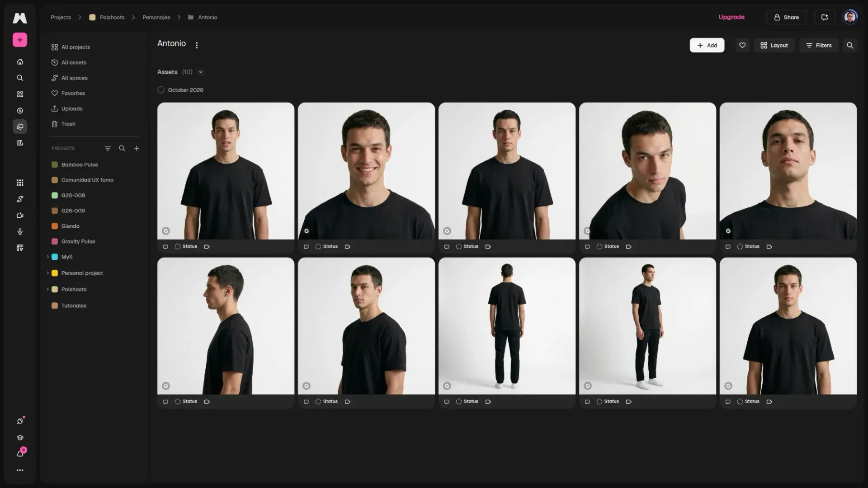Screen dimensions: 868x488
Task: Click the search magnifier in top toolbar
Action: (x=850, y=45)
